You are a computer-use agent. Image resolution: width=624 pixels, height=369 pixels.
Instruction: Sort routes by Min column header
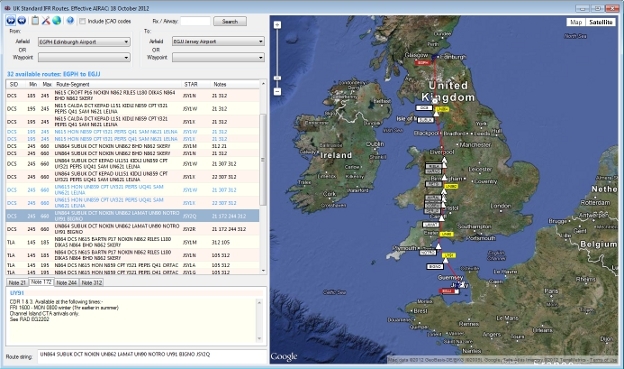pos(33,84)
